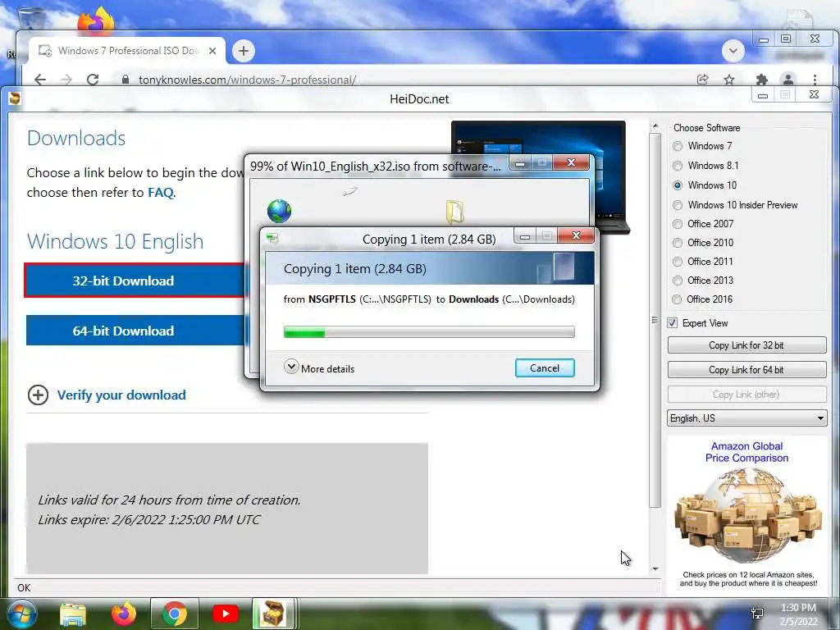Click the 32-bit Download button

(x=134, y=281)
